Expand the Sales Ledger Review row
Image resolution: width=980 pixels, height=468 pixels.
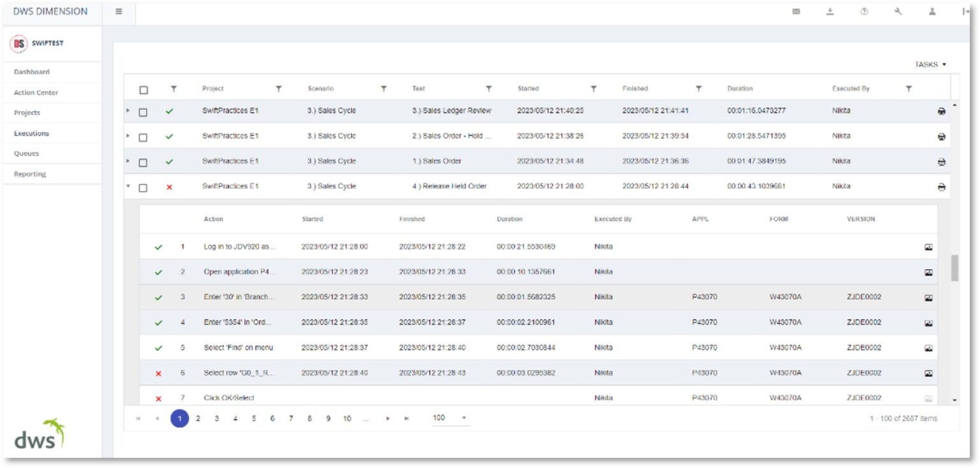[x=128, y=110]
